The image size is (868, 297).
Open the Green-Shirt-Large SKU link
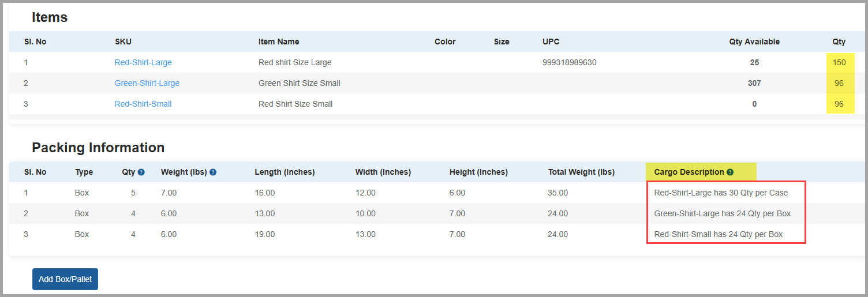(147, 83)
